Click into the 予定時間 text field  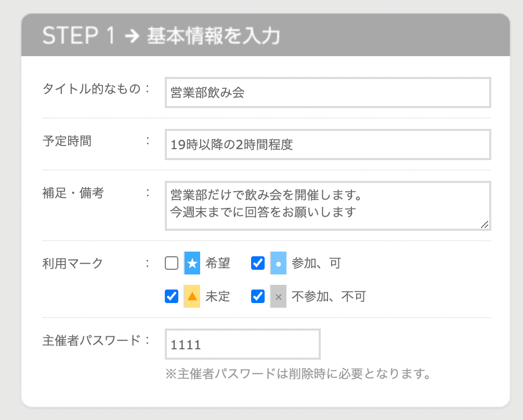[328, 145]
